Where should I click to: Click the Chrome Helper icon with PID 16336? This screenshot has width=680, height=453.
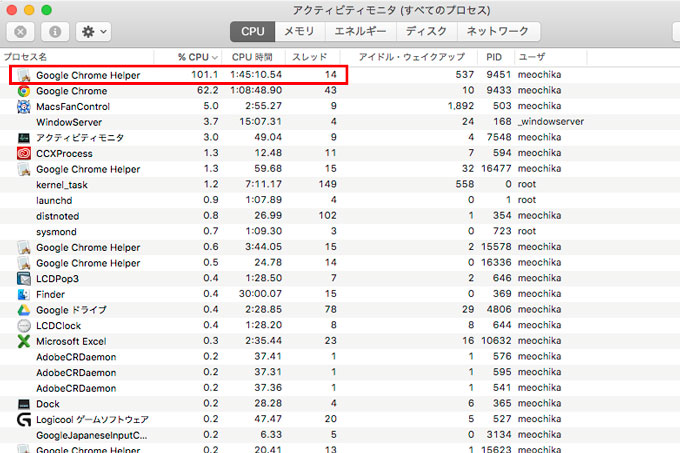[x=24, y=263]
